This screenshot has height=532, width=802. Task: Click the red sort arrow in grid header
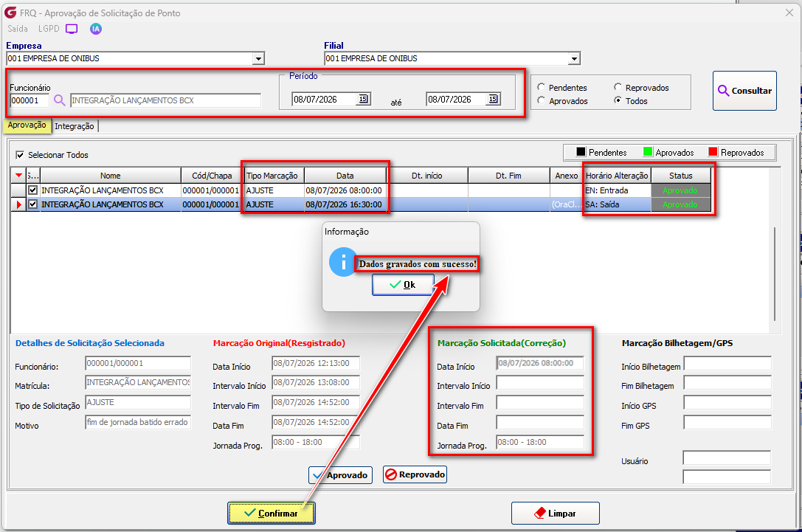19,176
